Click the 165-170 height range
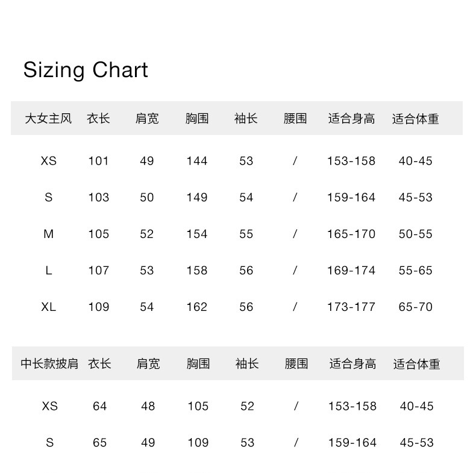This screenshot has width=476, height=473. click(351, 234)
